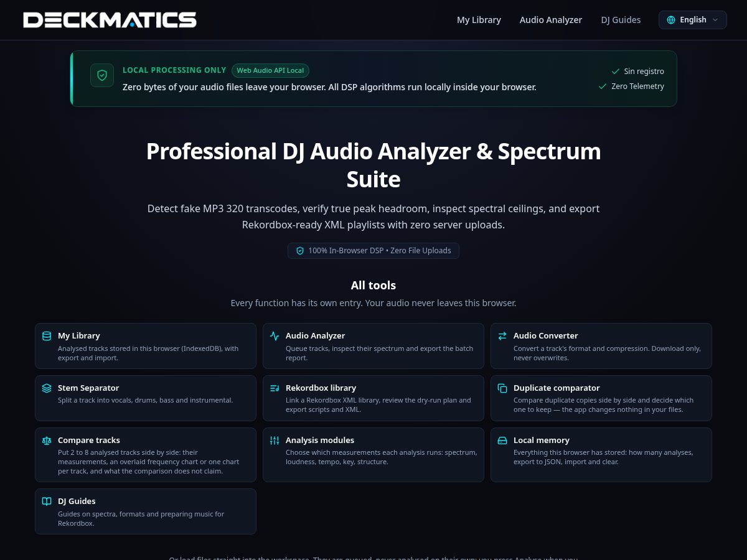This screenshot has height=560, width=747.
Task: Open the Rekordbox library card title
Action: 321,388
